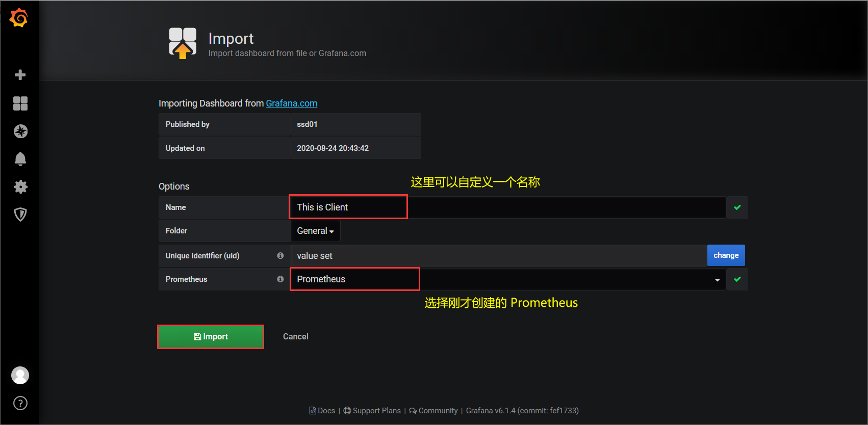Show info tooltip for Prometheus row
This screenshot has height=425, width=868.
tap(280, 279)
